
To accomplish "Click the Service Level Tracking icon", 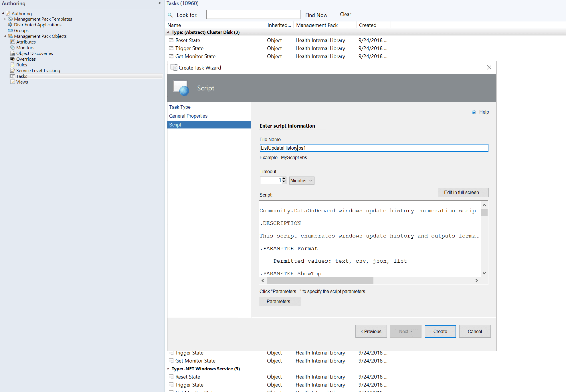I will coord(13,70).
